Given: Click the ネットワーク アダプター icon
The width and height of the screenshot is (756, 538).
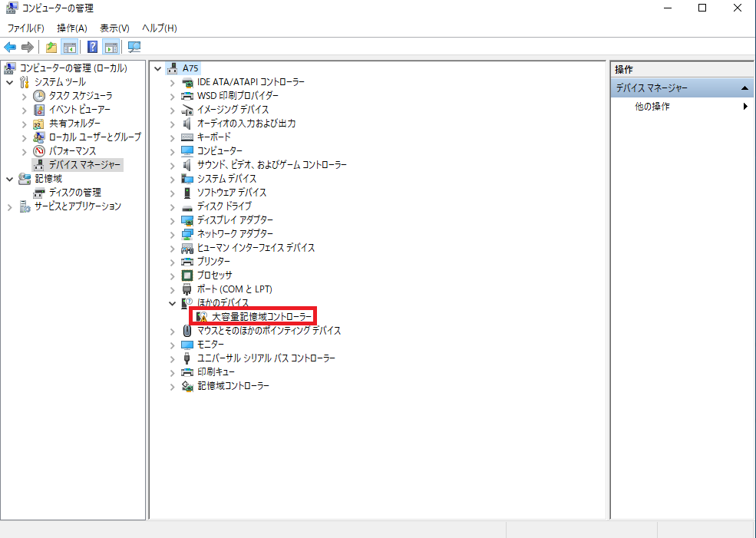Looking at the screenshot, I should (x=187, y=234).
